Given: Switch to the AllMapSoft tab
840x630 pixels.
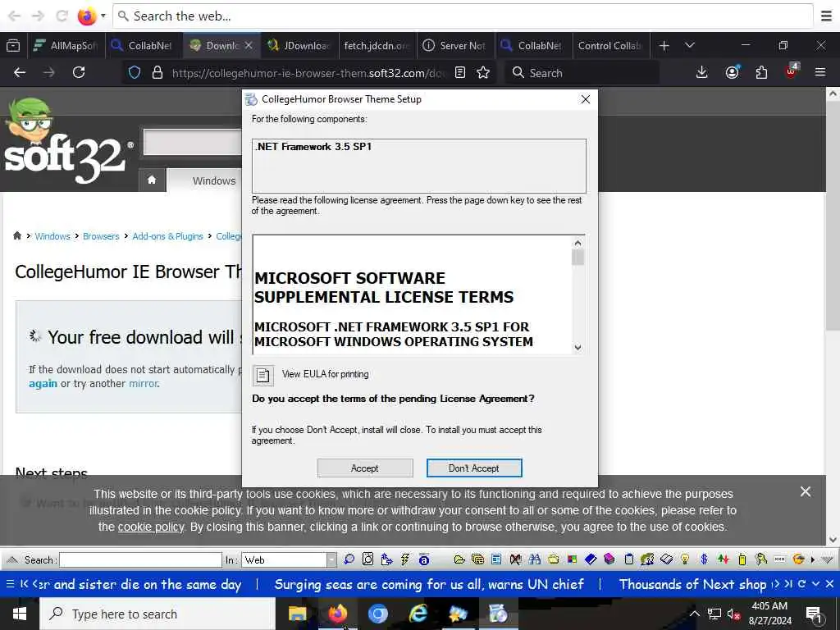Looking at the screenshot, I should click(66, 46).
